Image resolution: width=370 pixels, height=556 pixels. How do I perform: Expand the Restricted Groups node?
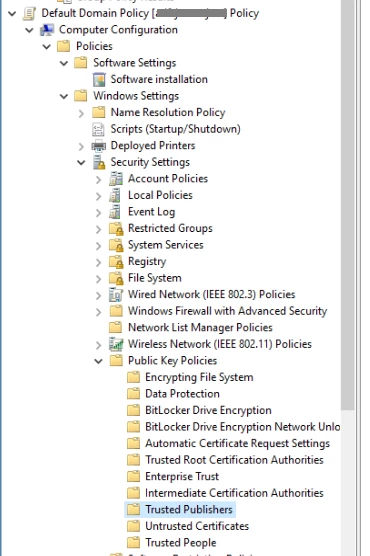[99, 229]
